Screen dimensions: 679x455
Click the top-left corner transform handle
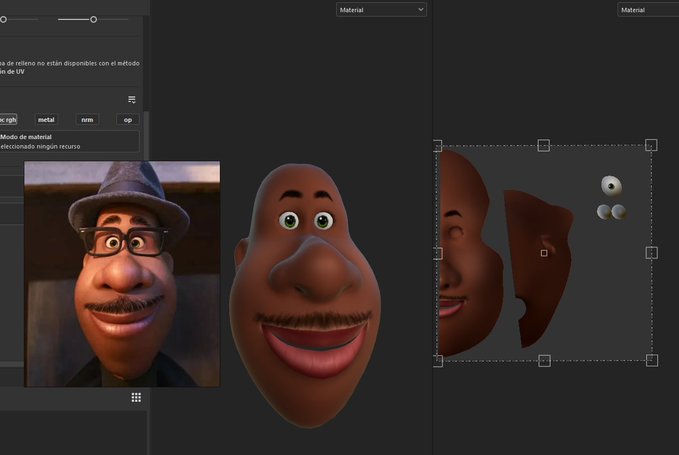click(x=437, y=145)
